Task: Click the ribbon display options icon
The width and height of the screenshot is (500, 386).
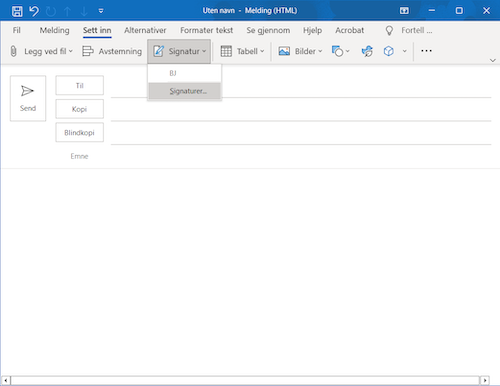Action: point(404,11)
